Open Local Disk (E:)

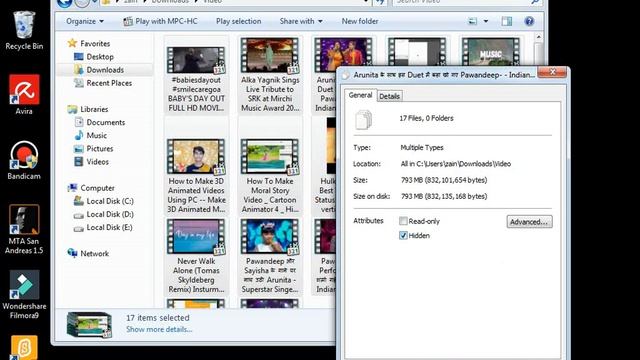[109, 227]
